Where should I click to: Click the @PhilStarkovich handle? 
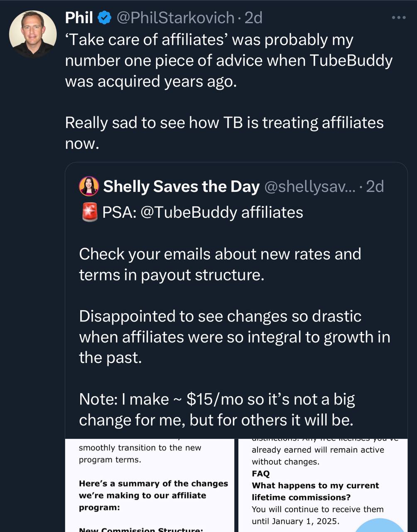175,18
